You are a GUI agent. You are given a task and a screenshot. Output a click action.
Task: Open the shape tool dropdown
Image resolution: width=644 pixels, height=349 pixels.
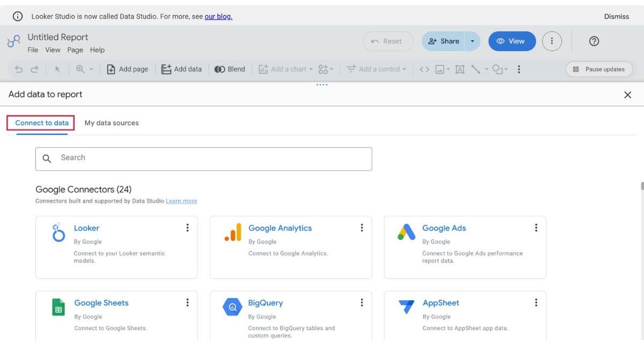coord(500,69)
